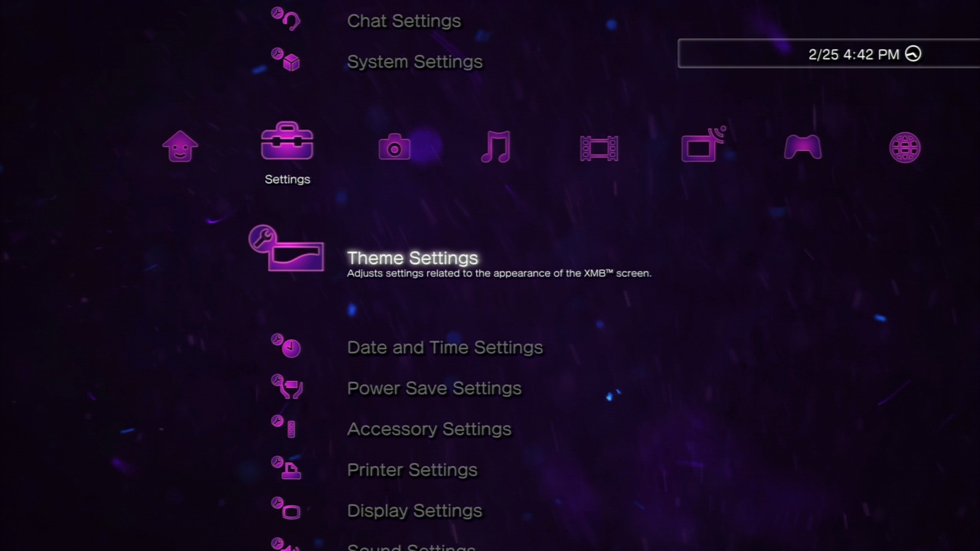Open the Game controller category icon
Screen dimensions: 980x551
(x=803, y=147)
